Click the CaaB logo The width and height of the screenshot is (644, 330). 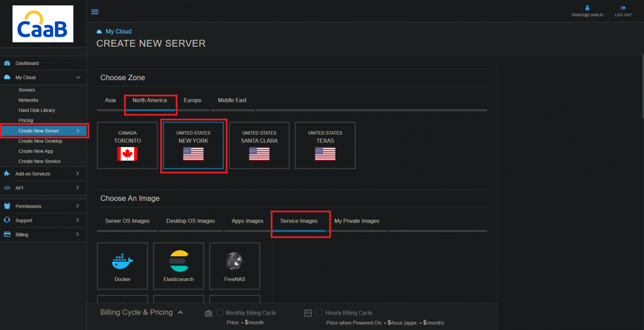42,23
